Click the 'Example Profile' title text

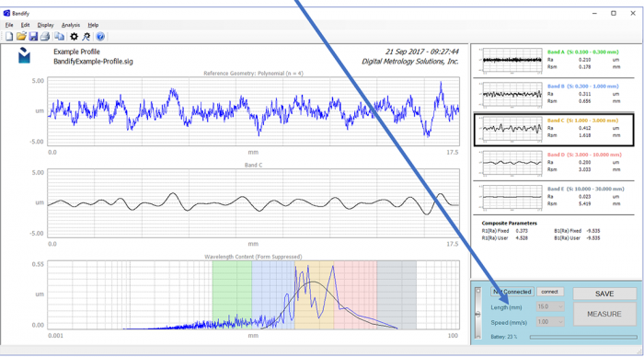tap(76, 52)
